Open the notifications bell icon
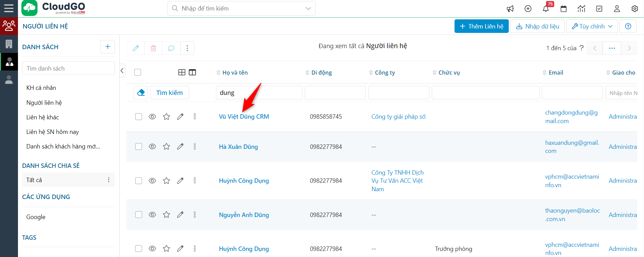 click(x=545, y=9)
